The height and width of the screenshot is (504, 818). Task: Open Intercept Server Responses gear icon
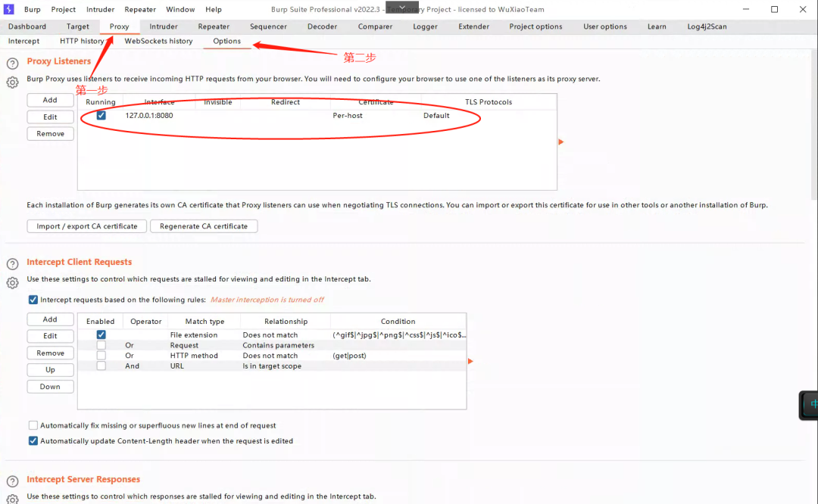(x=13, y=499)
